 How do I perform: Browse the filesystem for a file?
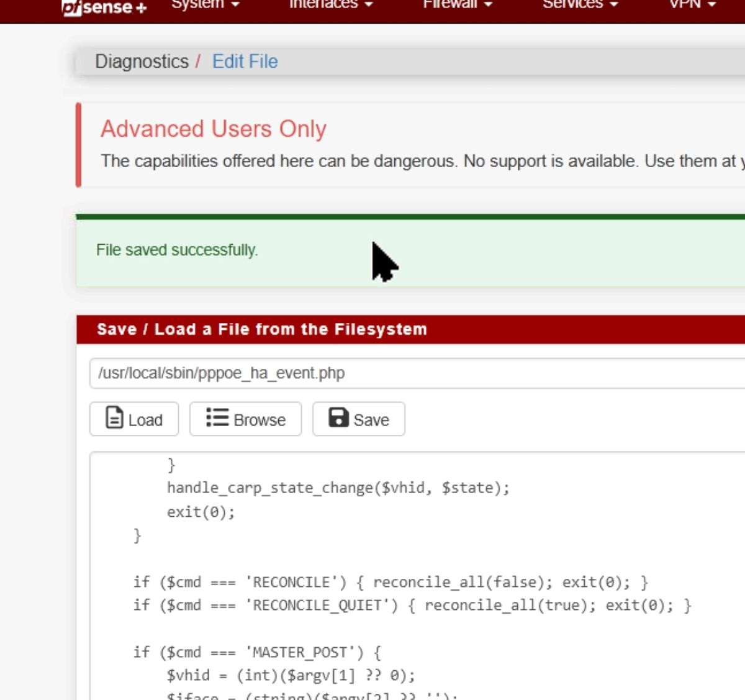point(245,419)
